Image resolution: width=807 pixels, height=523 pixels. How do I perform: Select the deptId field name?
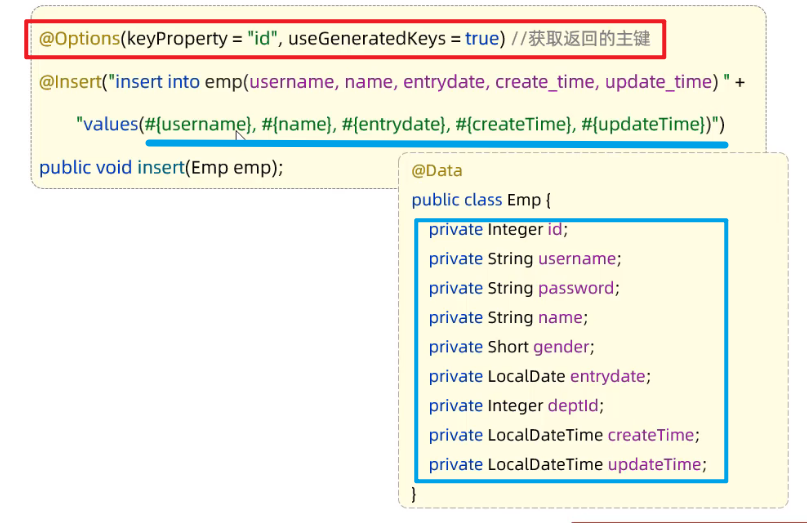coord(574,406)
